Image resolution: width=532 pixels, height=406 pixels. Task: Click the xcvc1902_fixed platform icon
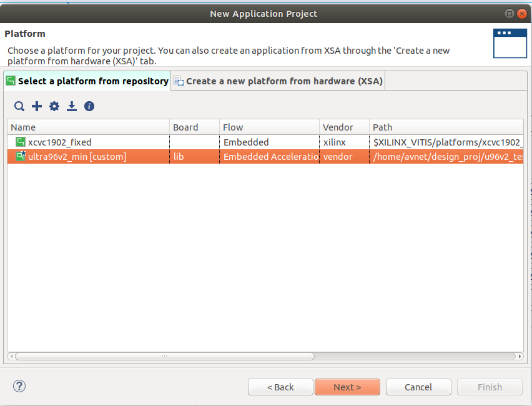tap(21, 142)
